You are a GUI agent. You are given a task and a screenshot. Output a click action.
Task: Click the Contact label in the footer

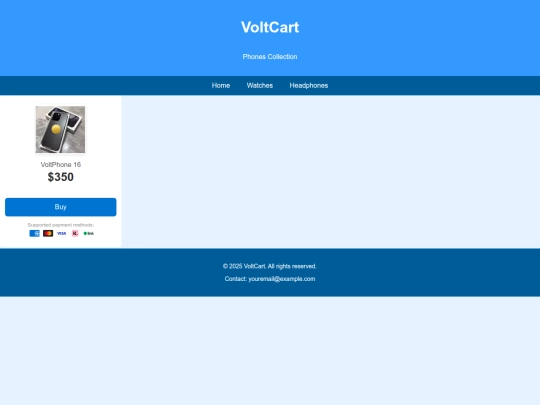[x=236, y=279]
